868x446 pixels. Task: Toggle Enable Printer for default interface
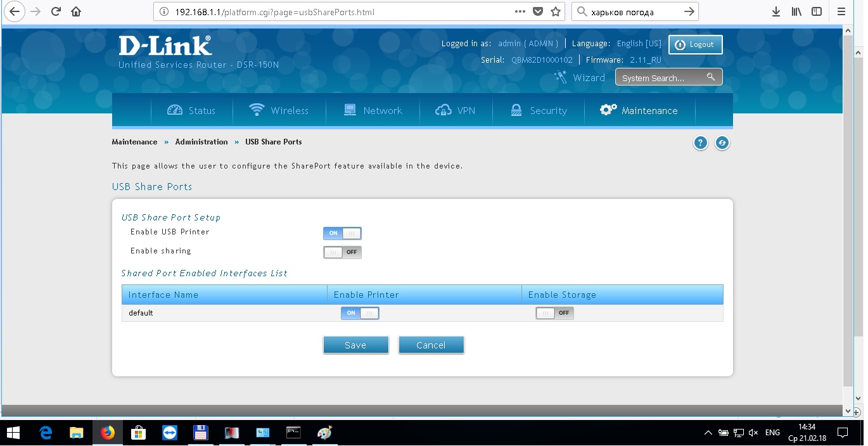(360, 313)
